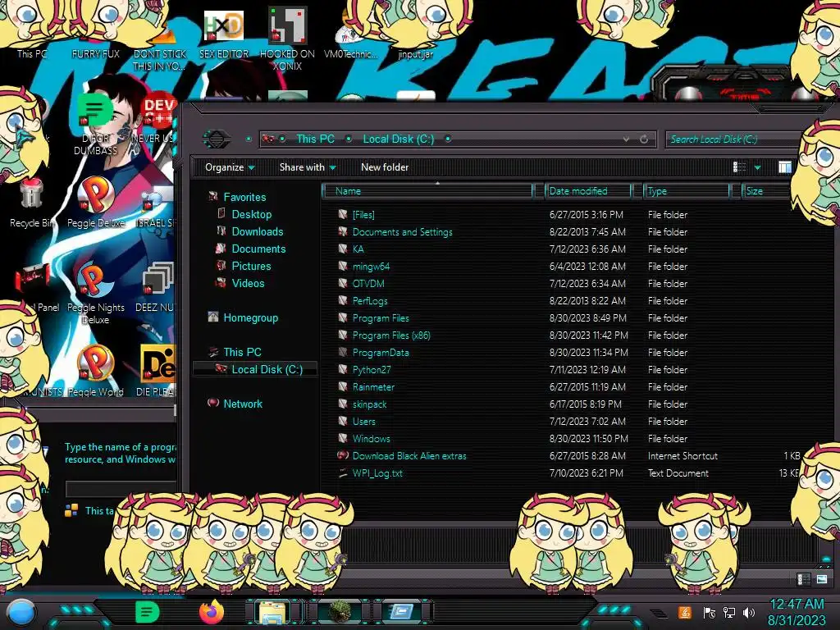This screenshot has width=840, height=630.
Task: Select Desktop under Favorites
Action: coord(251,214)
